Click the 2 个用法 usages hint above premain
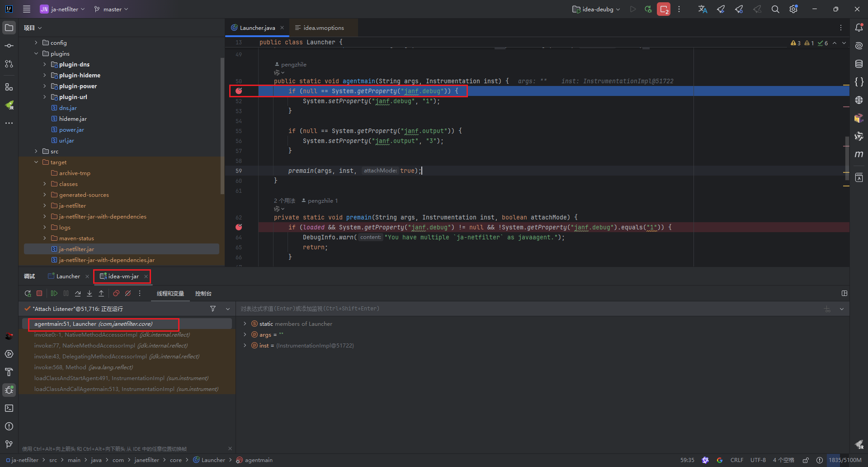 284,200
